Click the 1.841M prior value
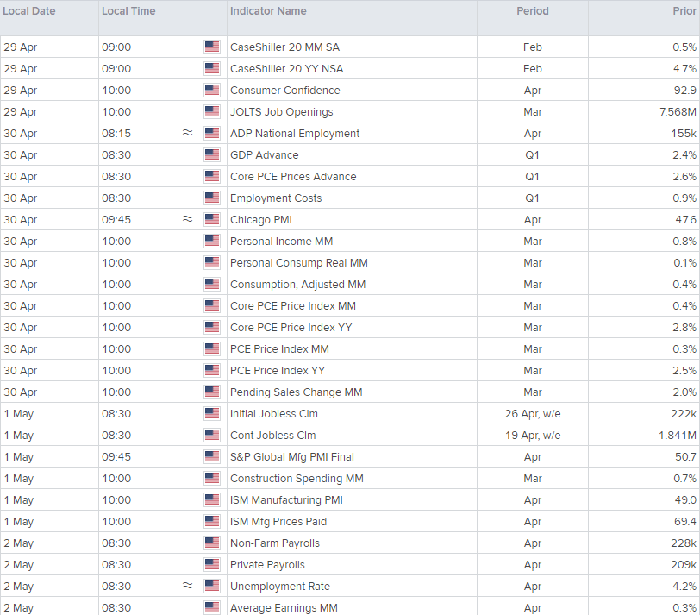 tap(678, 435)
